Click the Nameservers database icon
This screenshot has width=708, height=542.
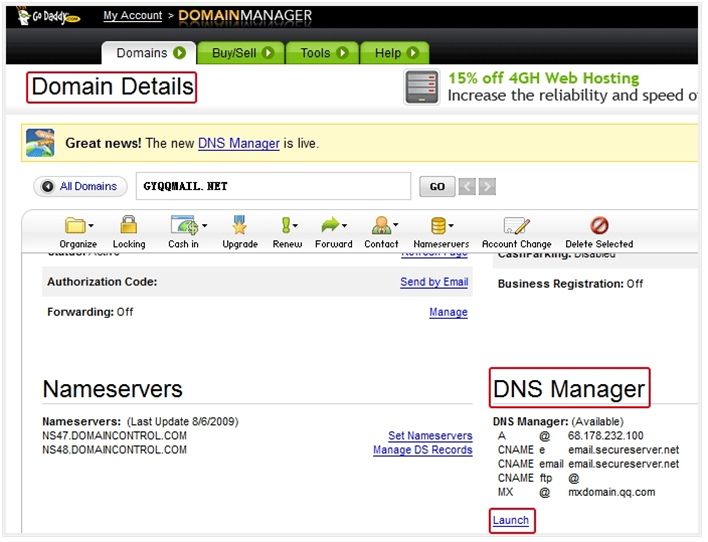point(438,225)
